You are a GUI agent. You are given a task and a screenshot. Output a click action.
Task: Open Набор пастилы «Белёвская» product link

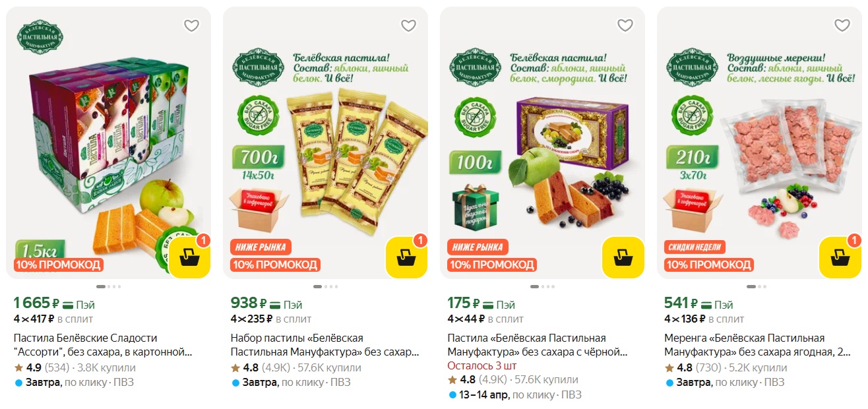click(x=325, y=345)
